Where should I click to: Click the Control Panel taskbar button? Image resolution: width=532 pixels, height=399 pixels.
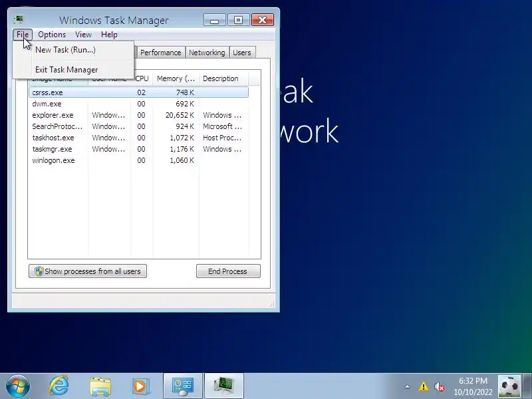[x=183, y=386]
